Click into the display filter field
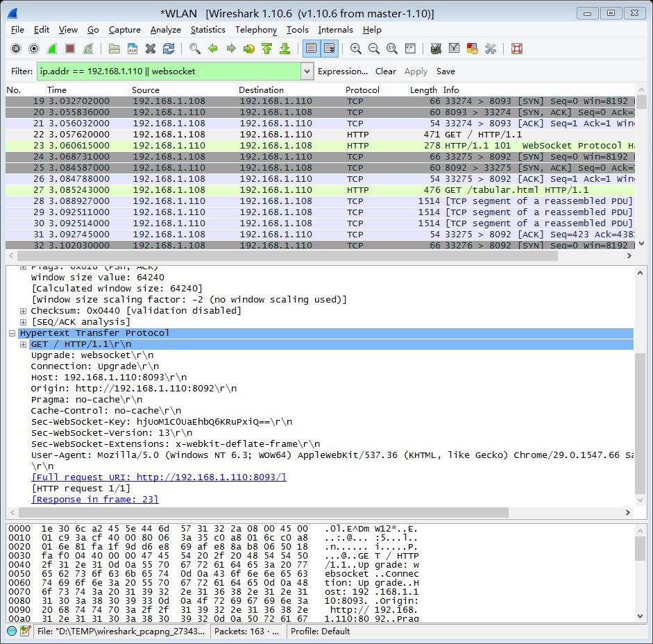This screenshot has height=644, width=653. [169, 71]
